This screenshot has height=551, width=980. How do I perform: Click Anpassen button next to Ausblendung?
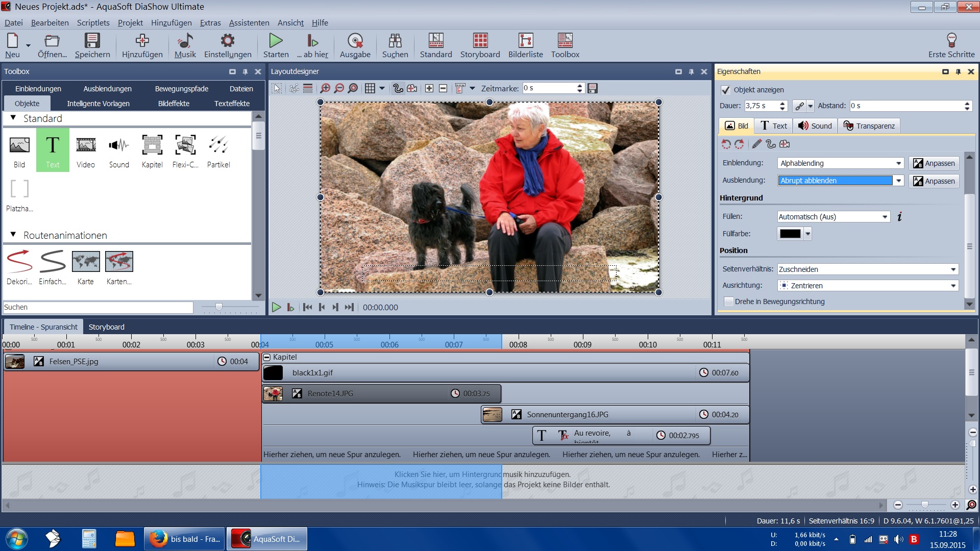pos(934,181)
